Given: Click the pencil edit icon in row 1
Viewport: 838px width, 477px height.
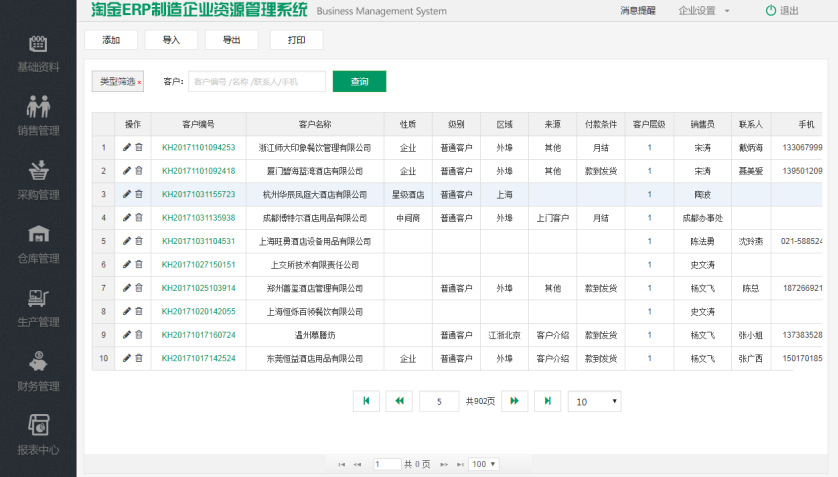Looking at the screenshot, I should click(x=127, y=147).
